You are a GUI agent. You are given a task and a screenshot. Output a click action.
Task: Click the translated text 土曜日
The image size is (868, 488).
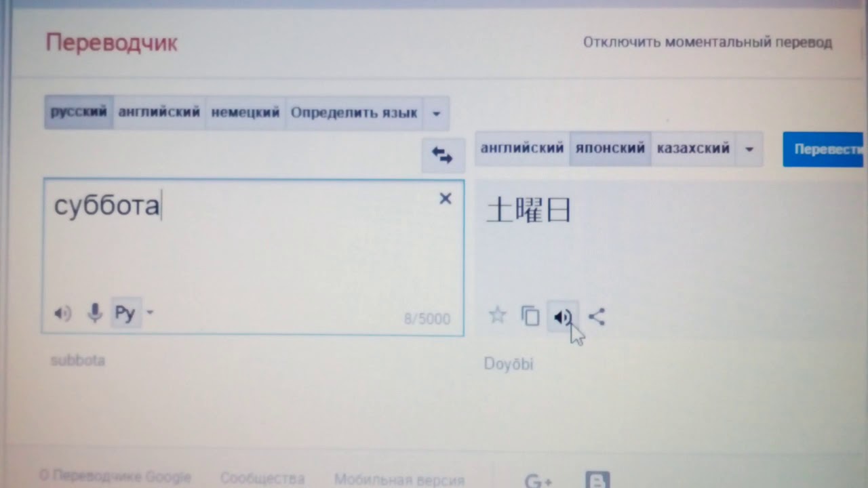point(529,210)
